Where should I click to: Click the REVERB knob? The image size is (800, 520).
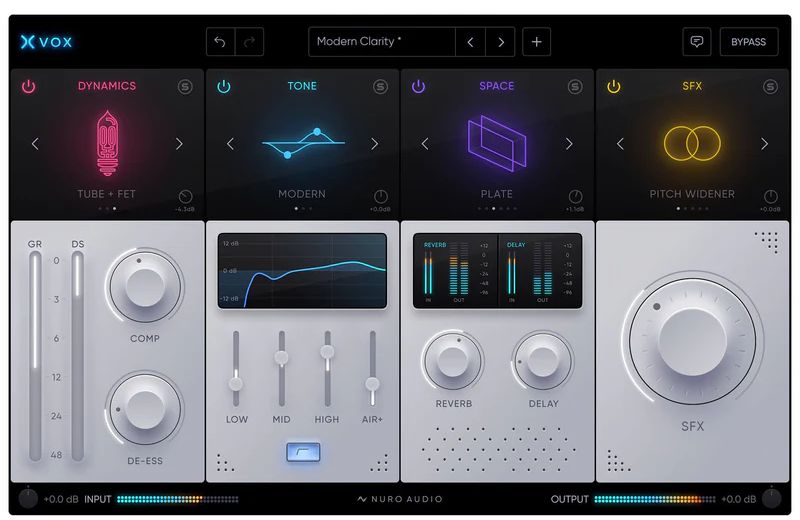[453, 360]
